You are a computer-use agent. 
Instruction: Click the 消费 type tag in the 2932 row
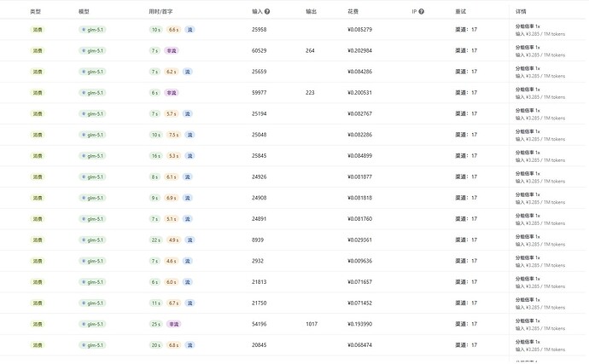point(38,261)
